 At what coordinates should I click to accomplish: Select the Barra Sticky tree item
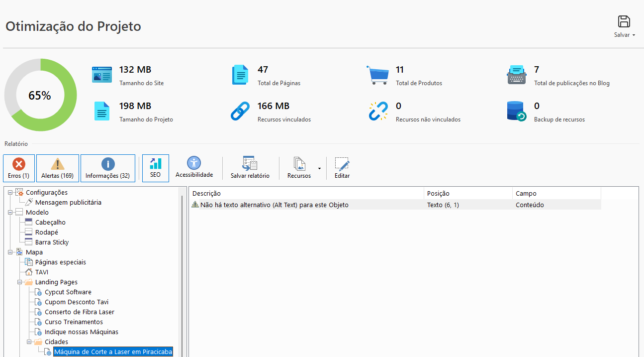click(x=52, y=242)
